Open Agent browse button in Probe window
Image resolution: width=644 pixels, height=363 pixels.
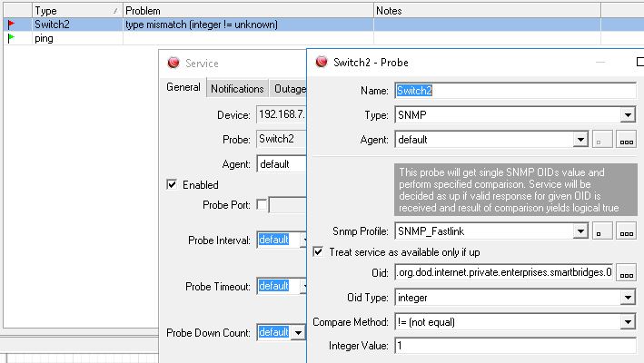(627, 140)
